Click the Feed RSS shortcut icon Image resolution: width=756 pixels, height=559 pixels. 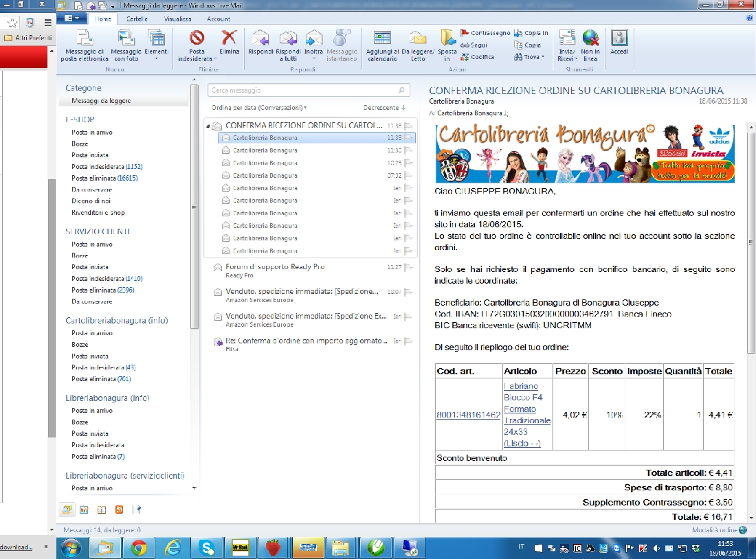[x=119, y=510]
